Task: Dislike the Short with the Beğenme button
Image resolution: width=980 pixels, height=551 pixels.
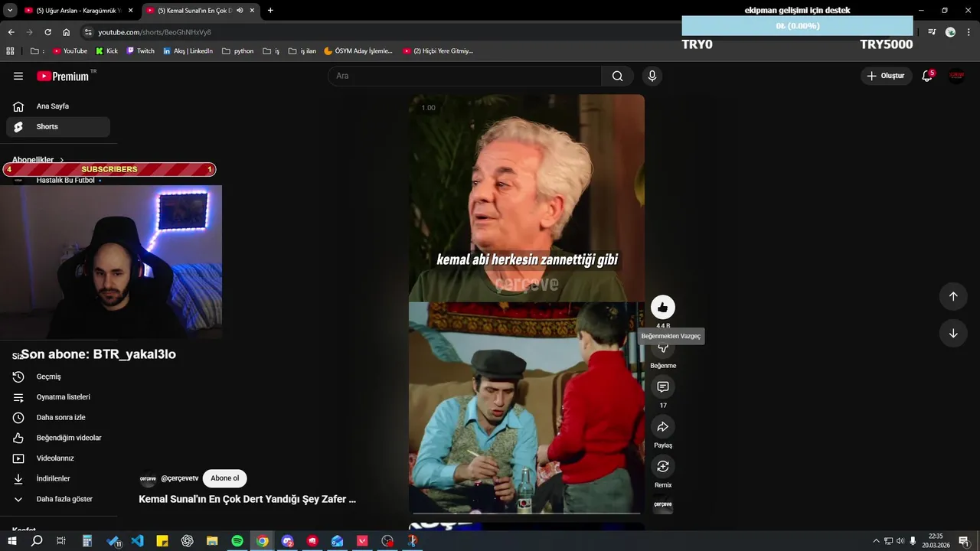Action: (663, 348)
